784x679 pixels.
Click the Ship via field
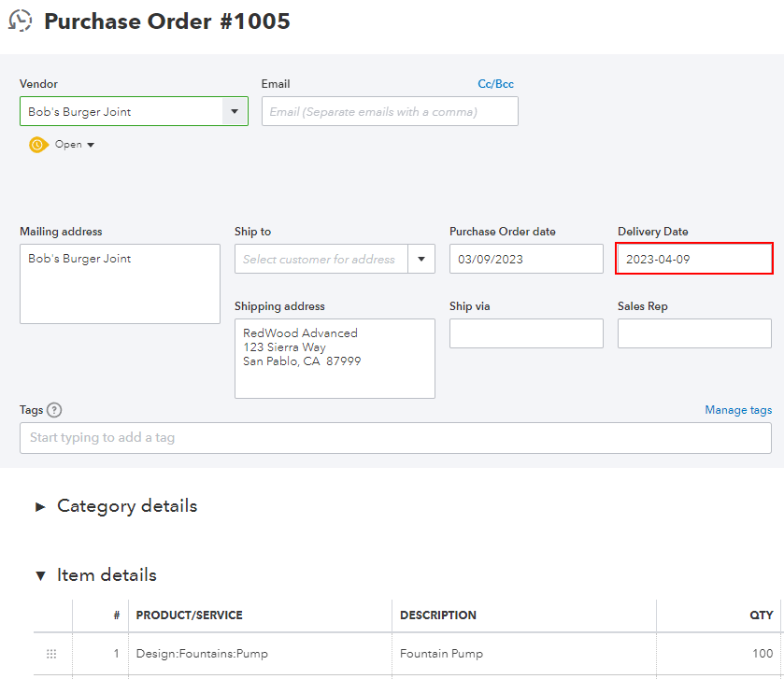pyautogui.click(x=526, y=333)
